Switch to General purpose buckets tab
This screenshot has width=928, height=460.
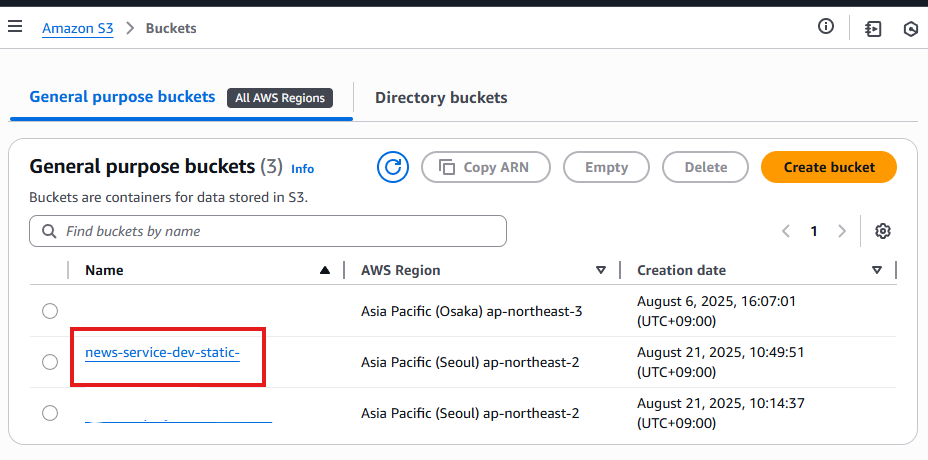123,97
